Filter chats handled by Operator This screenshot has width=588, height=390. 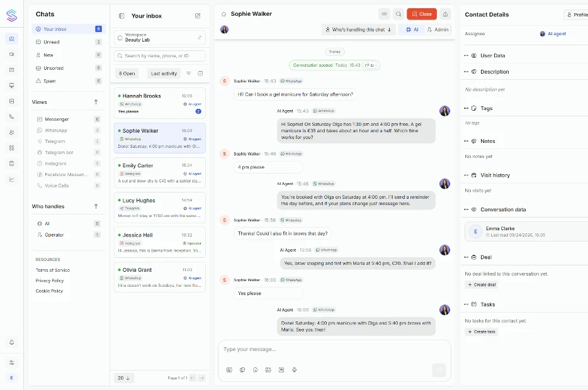point(69,235)
